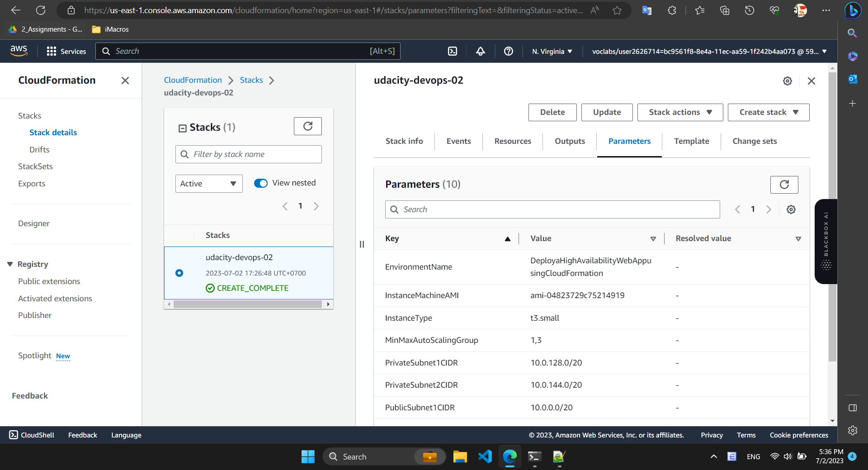The image size is (868, 470).
Task: Open the Parameters table preferences gear icon
Action: point(791,209)
